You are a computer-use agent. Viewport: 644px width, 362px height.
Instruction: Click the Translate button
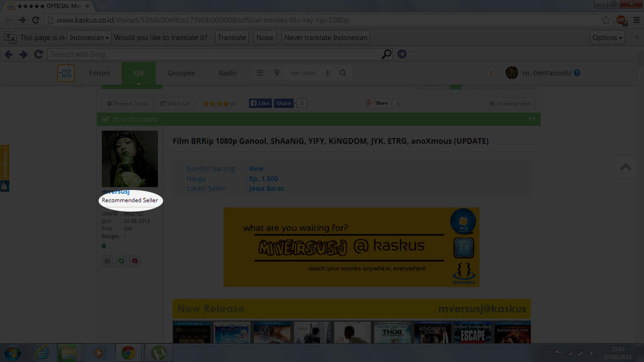coord(232,37)
